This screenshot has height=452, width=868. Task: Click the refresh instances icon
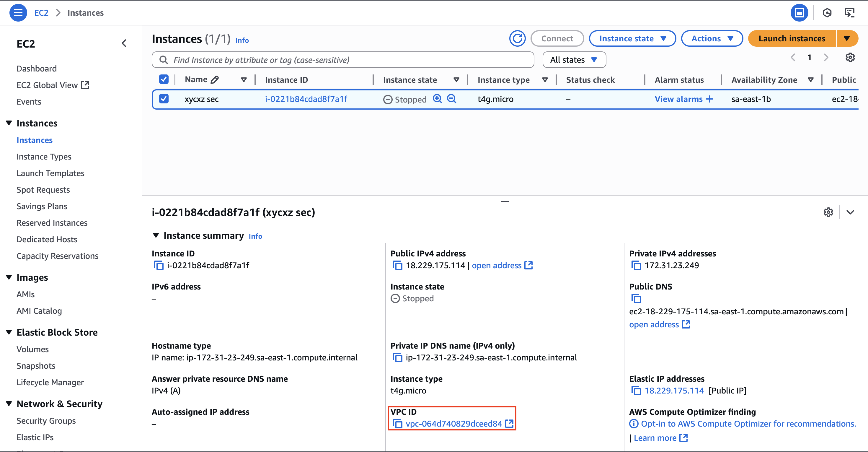coord(517,38)
